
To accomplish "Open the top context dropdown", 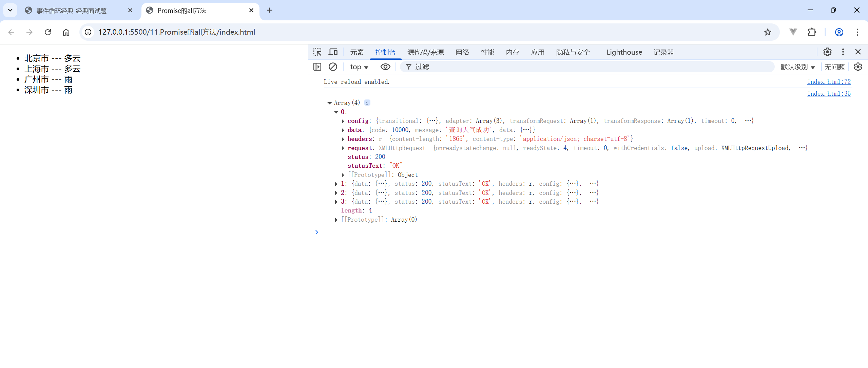I will click(x=359, y=67).
